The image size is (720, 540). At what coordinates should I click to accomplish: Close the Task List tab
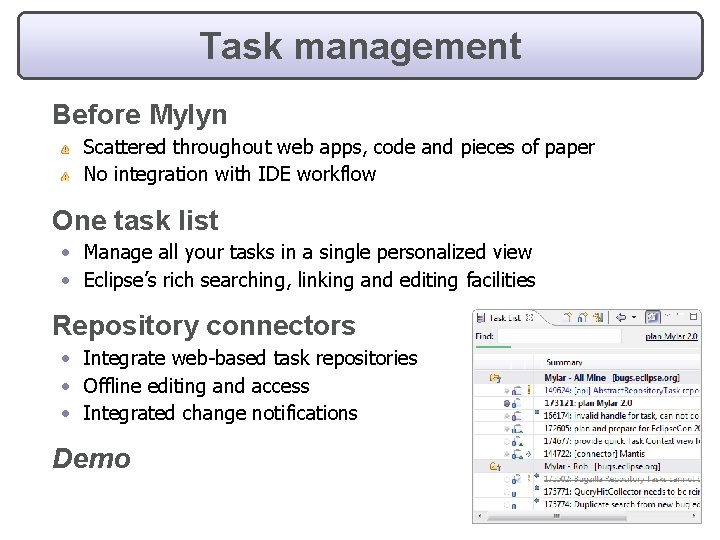pos(529,317)
